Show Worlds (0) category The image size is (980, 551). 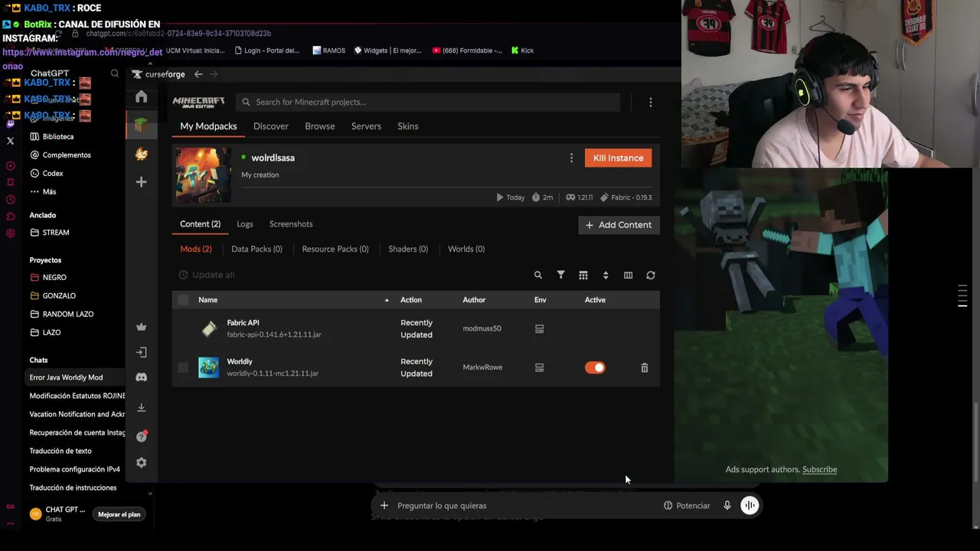[x=466, y=249]
